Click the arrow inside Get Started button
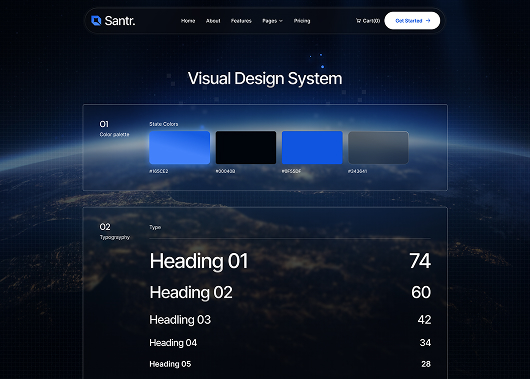This screenshot has height=379, width=530. click(428, 21)
